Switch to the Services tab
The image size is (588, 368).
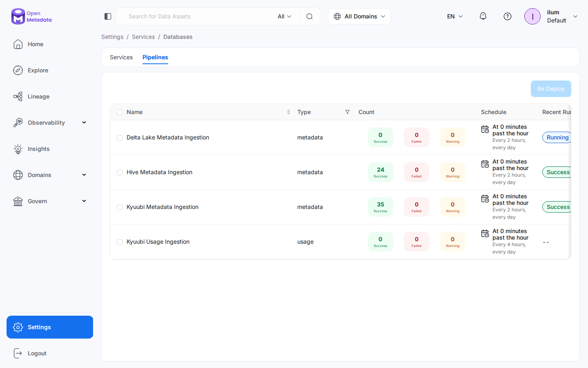(121, 57)
